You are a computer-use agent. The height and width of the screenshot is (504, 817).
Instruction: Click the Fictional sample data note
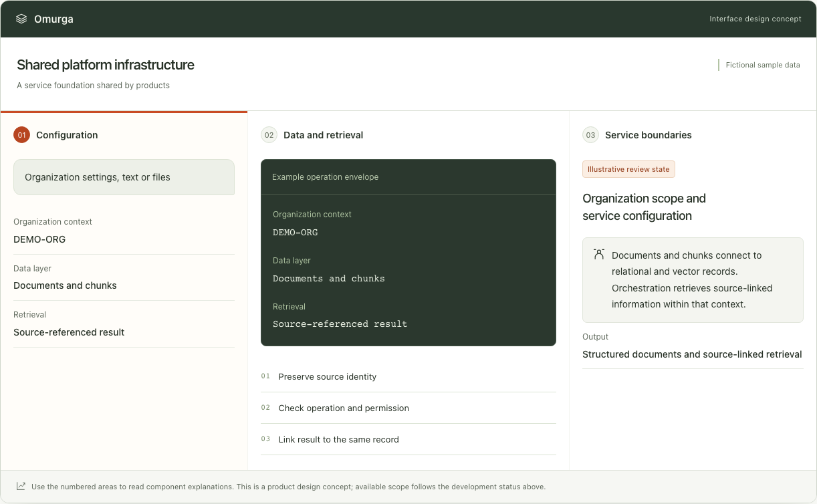click(763, 65)
